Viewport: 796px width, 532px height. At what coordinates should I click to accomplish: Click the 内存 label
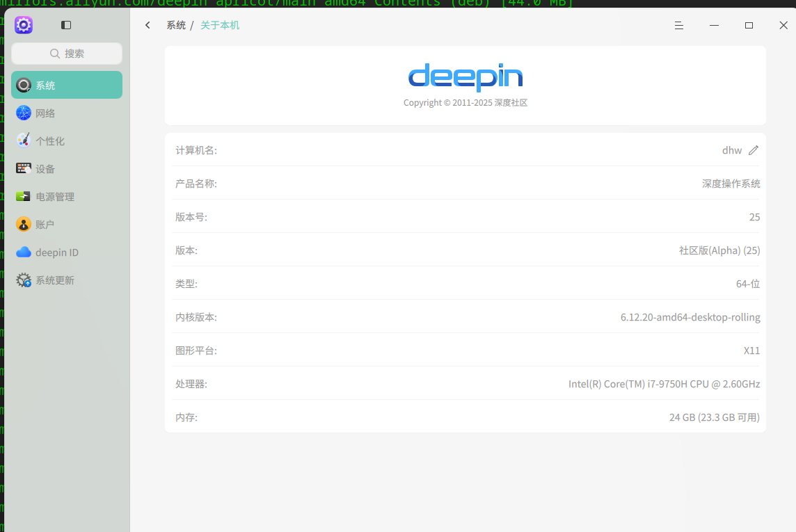(186, 417)
